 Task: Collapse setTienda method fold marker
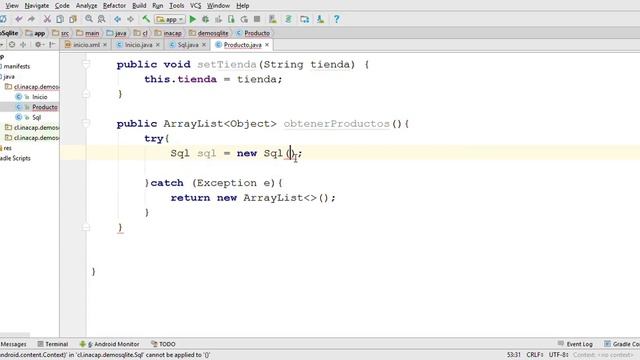tap(86, 64)
